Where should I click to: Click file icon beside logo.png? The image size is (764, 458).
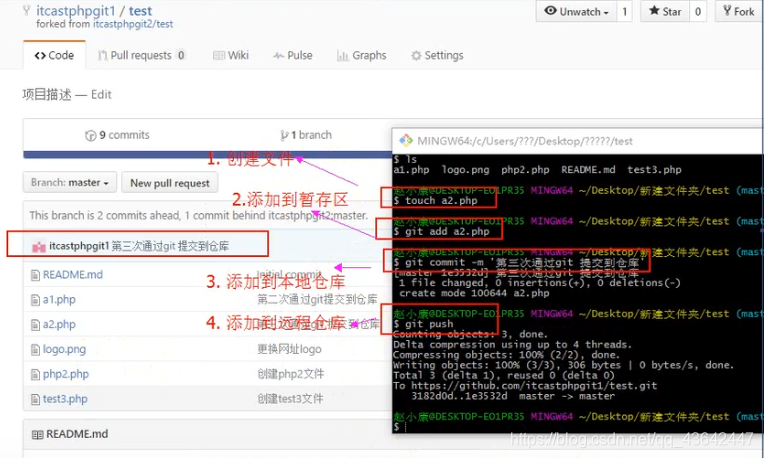(x=35, y=350)
